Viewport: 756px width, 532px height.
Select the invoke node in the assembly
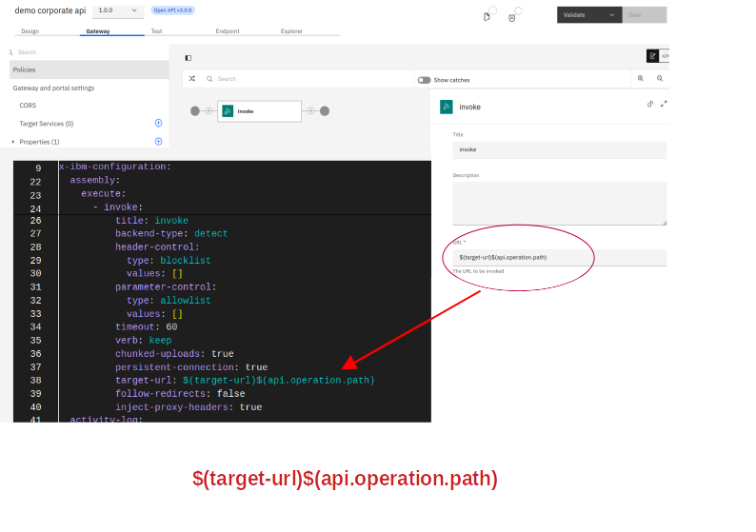pos(259,111)
